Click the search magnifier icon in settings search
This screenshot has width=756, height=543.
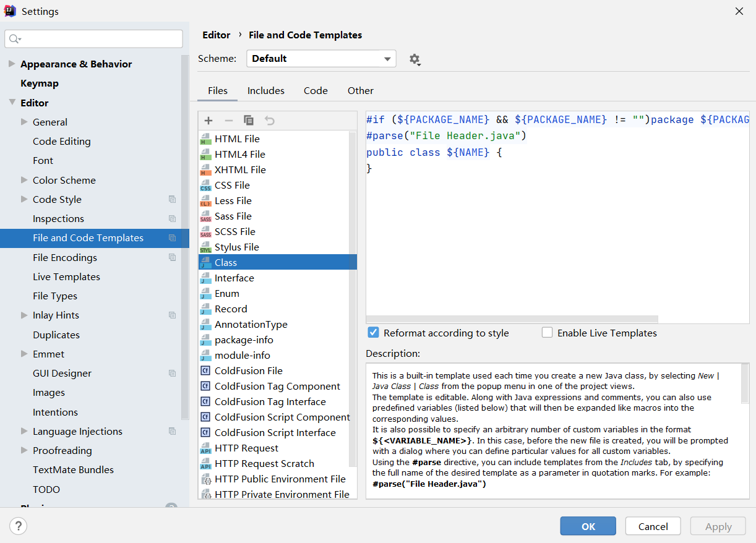(15, 39)
